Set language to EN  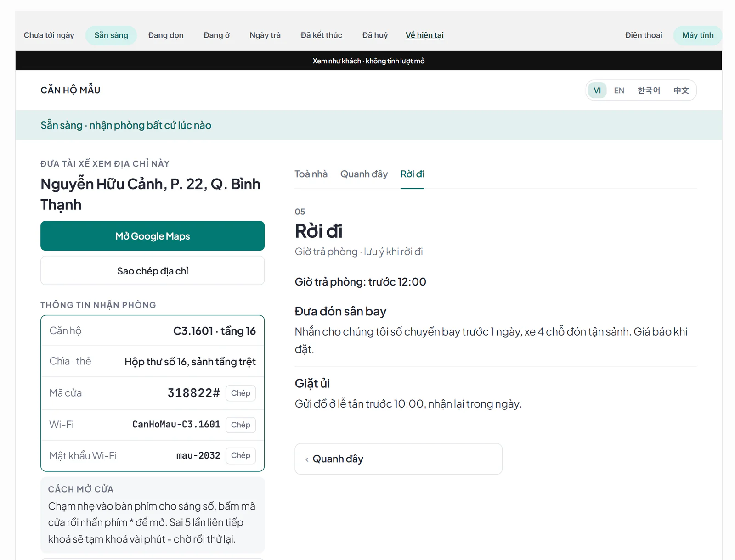pos(619,90)
